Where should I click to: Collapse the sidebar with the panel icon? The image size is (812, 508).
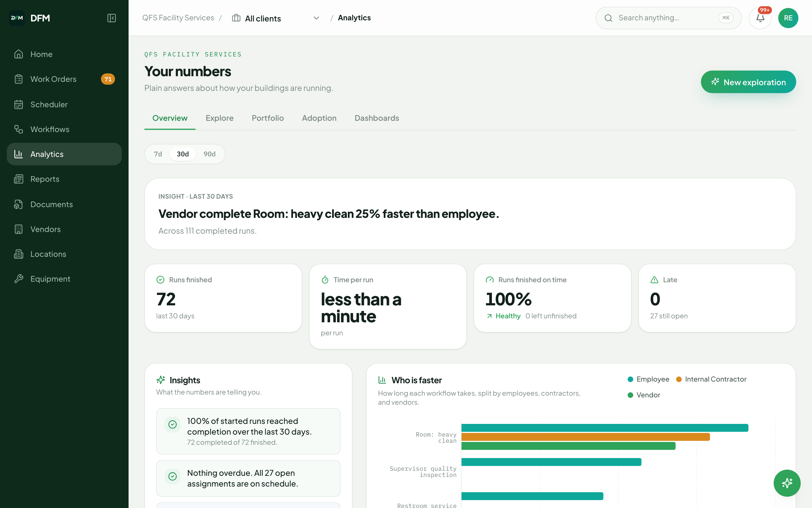pyautogui.click(x=111, y=18)
